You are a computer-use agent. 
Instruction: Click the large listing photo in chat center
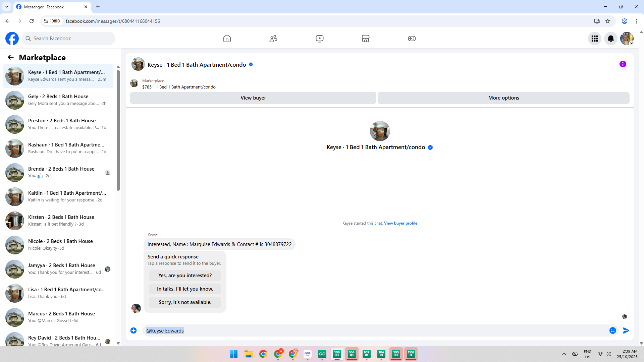pos(380,131)
